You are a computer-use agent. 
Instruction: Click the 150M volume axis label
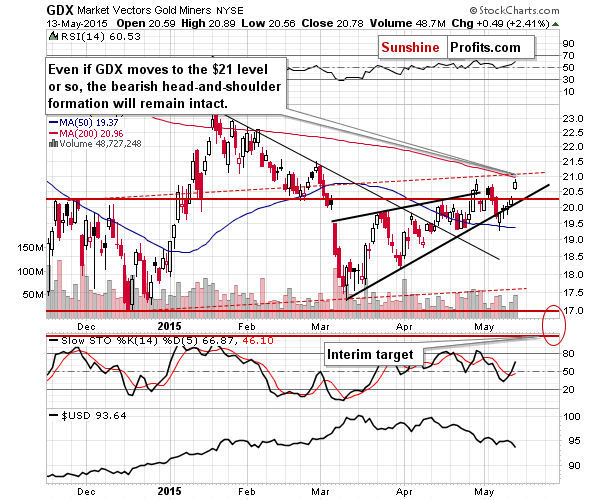[x=31, y=248]
